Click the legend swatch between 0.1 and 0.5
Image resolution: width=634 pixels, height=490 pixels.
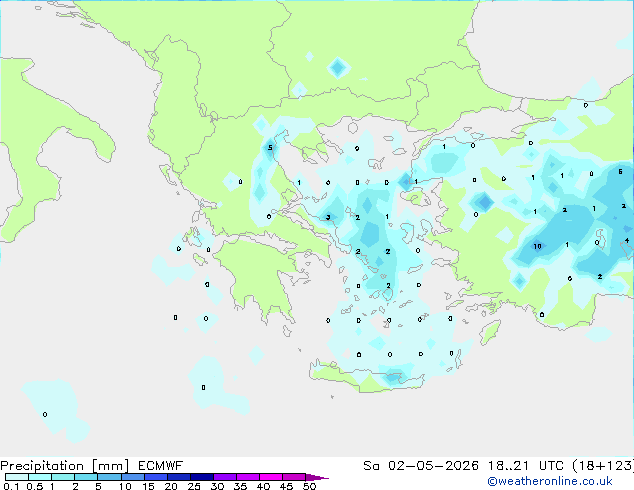tap(17, 477)
